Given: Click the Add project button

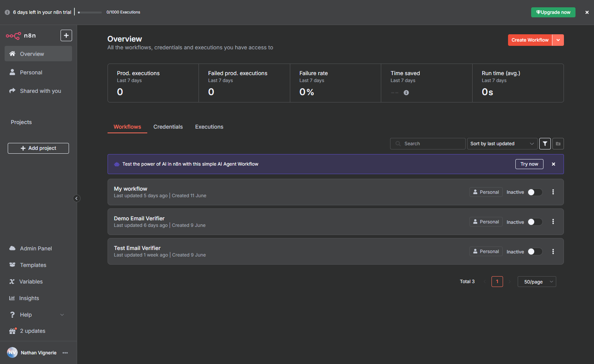Looking at the screenshot, I should 38,148.
